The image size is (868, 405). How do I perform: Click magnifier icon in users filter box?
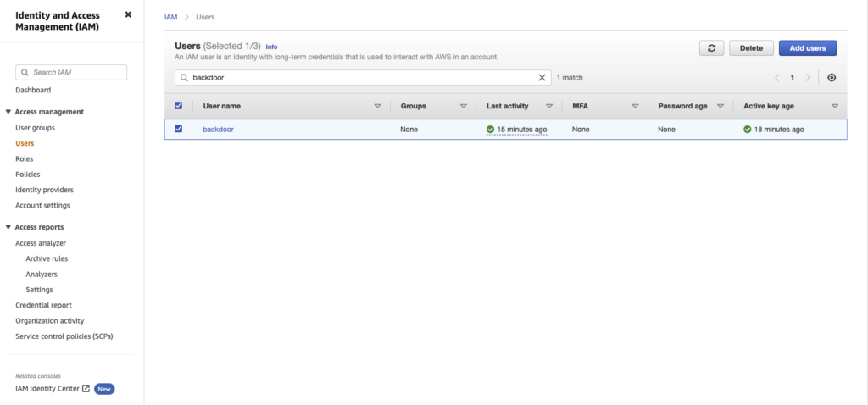tap(184, 78)
